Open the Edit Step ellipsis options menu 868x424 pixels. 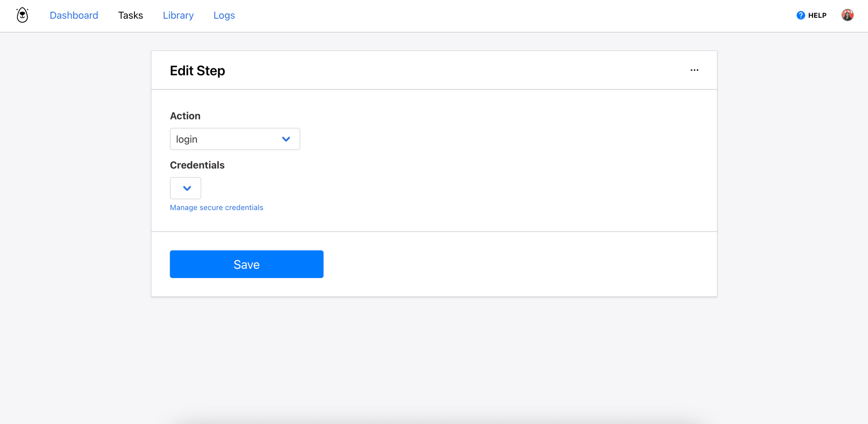tap(694, 70)
